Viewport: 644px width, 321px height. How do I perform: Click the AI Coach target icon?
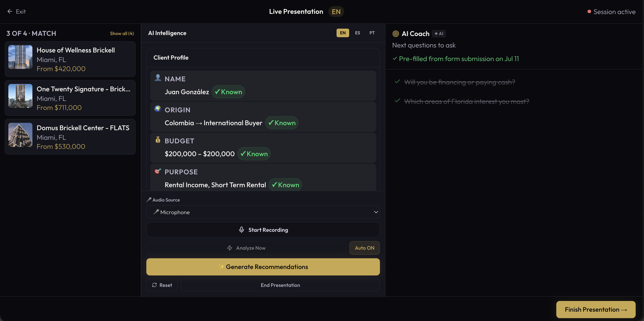click(395, 34)
